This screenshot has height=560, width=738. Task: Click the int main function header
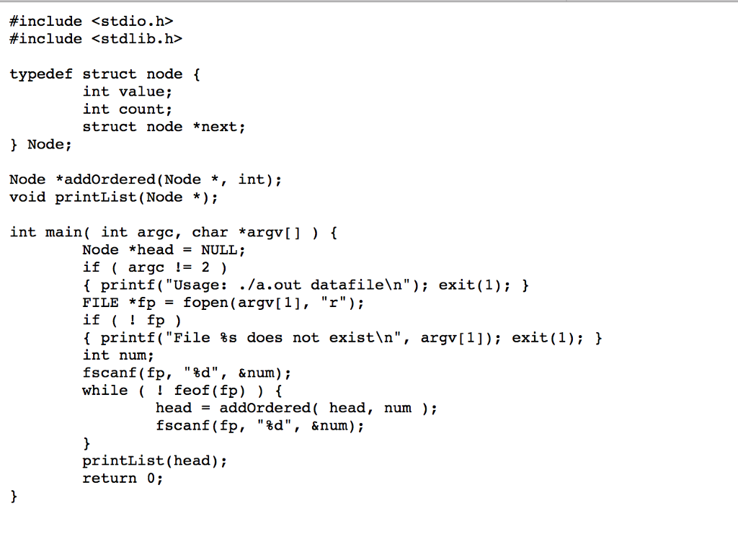(173, 232)
